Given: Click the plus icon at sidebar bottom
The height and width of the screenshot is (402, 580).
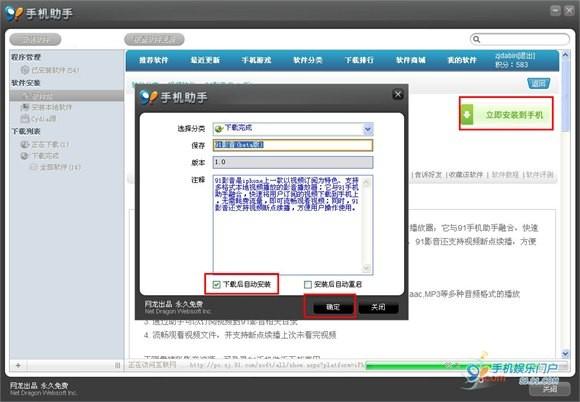Looking at the screenshot, I should (18, 365).
